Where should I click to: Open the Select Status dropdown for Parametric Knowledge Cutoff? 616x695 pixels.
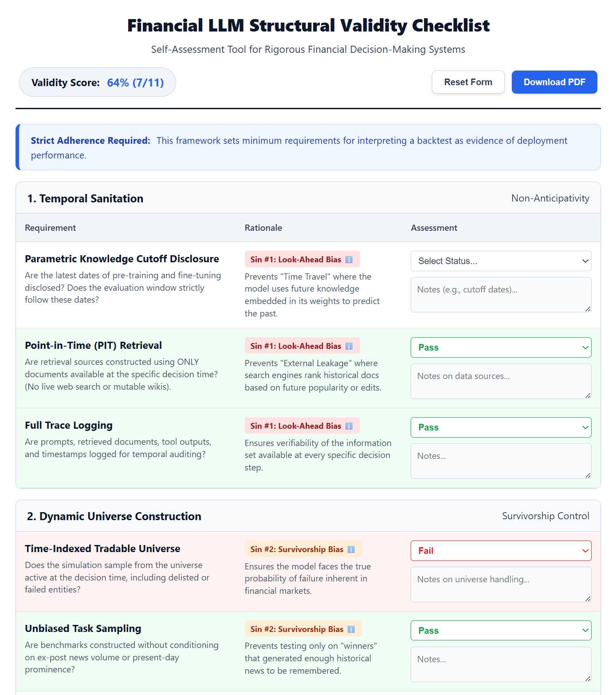click(501, 261)
